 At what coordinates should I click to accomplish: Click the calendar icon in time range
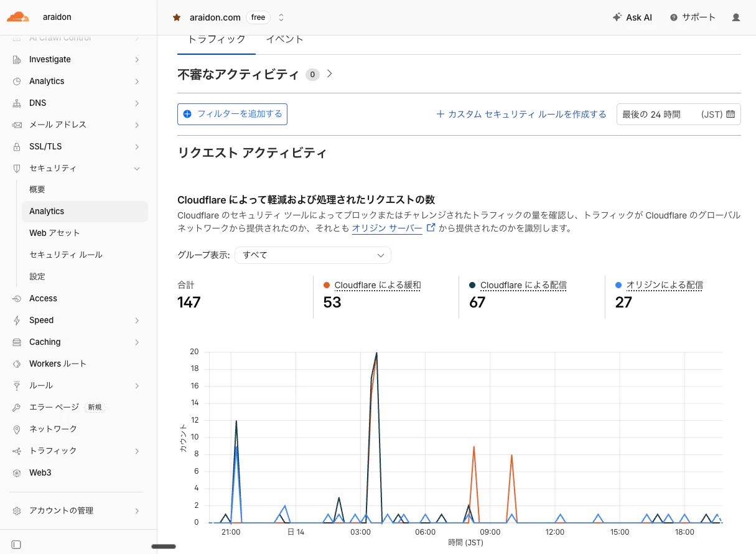(730, 114)
